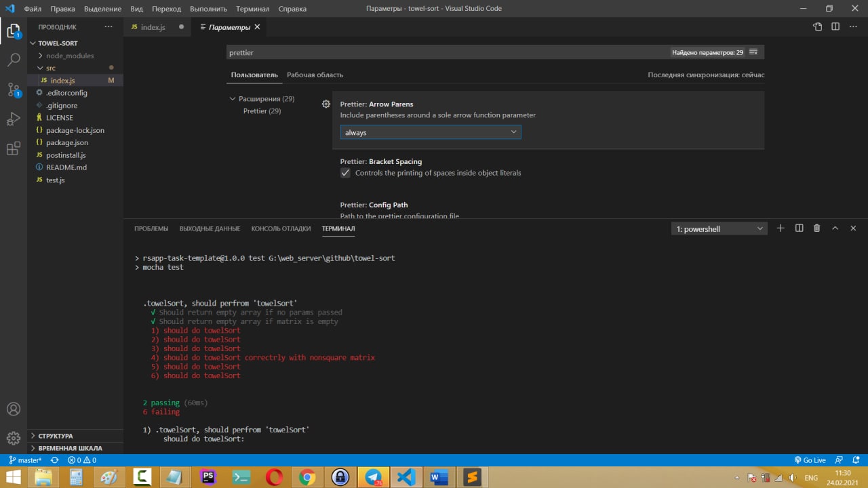Image resolution: width=868 pixels, height=488 pixels.
Task: Click errors and warnings count in status bar
Action: click(x=81, y=460)
